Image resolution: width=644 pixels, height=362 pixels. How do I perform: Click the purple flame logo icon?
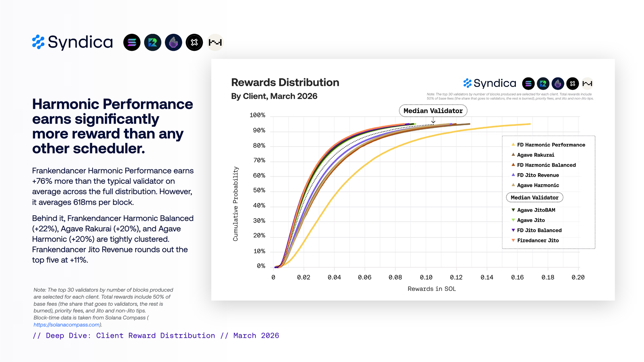tap(174, 42)
